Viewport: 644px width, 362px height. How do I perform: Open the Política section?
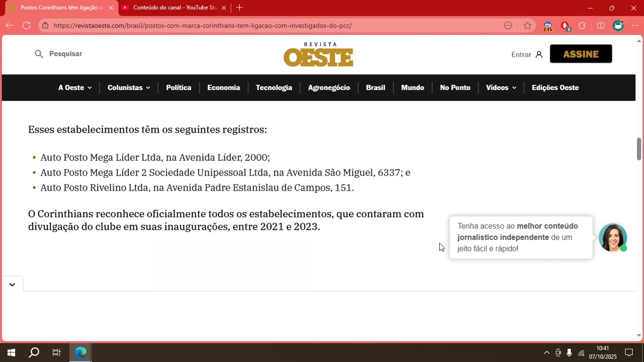(179, 87)
